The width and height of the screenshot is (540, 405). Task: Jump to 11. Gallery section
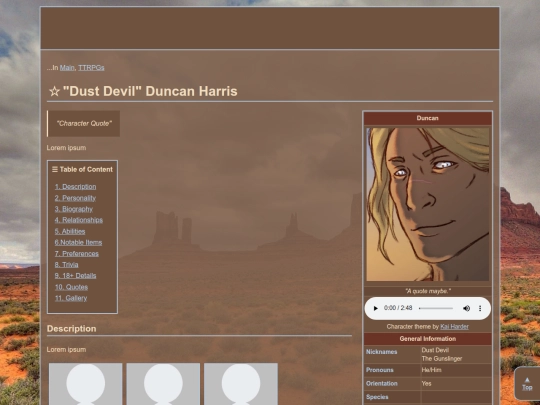(x=71, y=298)
